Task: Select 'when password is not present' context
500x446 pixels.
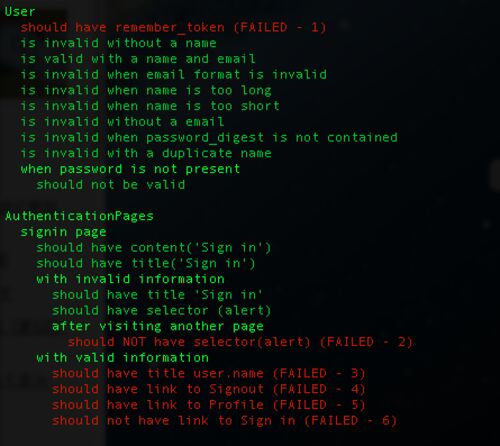Action: coord(130,169)
